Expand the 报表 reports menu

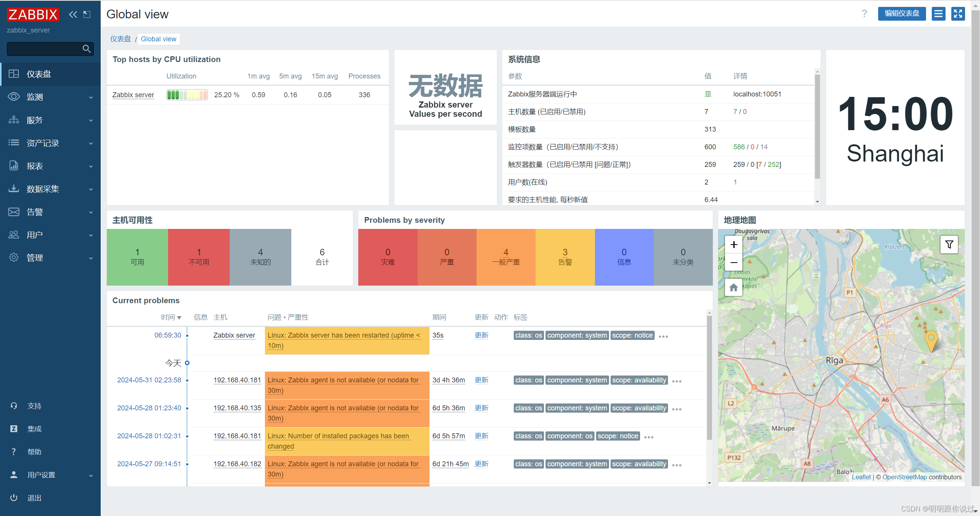tap(50, 166)
